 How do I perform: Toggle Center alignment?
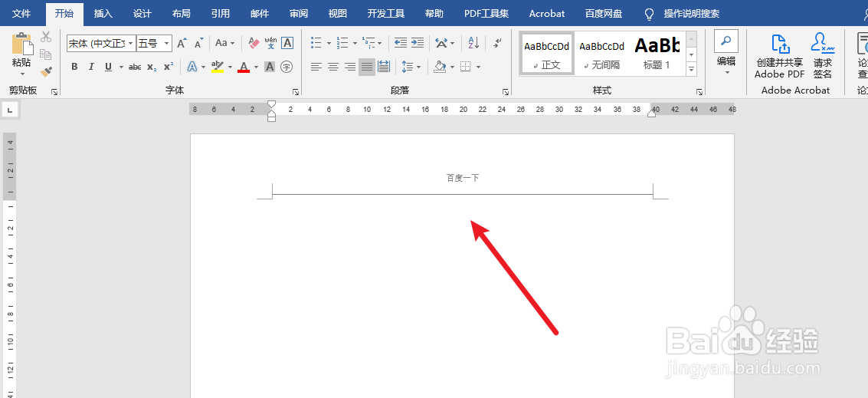[x=333, y=67]
